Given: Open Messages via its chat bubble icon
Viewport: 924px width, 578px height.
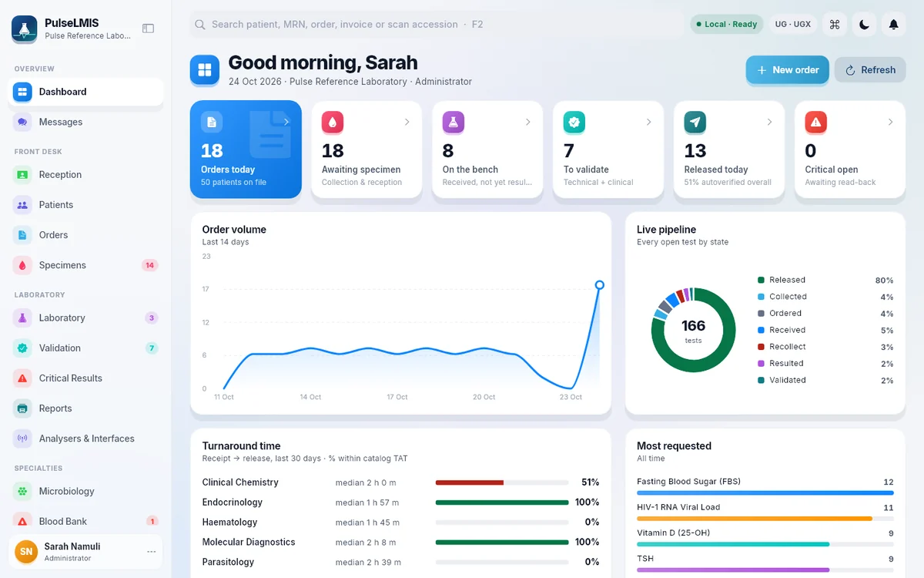Looking at the screenshot, I should point(22,122).
